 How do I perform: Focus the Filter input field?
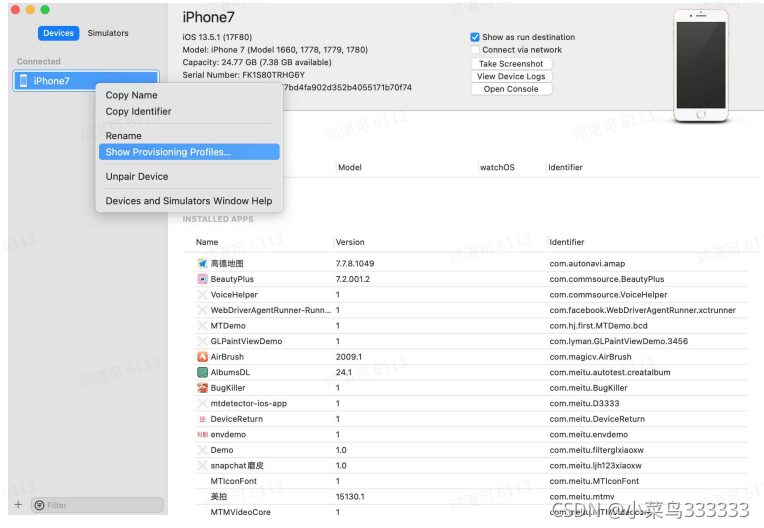pos(97,505)
